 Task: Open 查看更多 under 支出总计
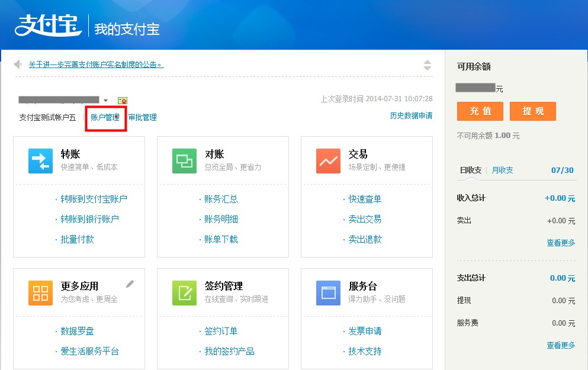tap(561, 345)
